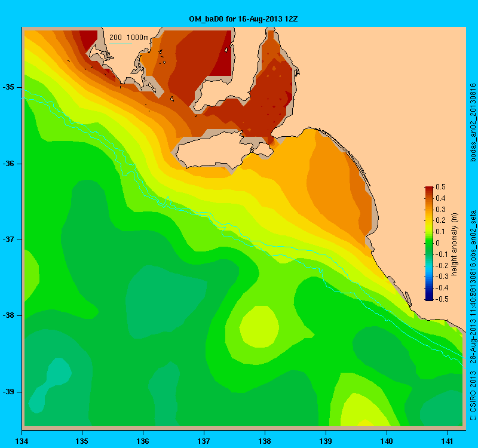This screenshot has width=478, height=448.
Task: Click the longitude label 138
Action: coord(265,441)
